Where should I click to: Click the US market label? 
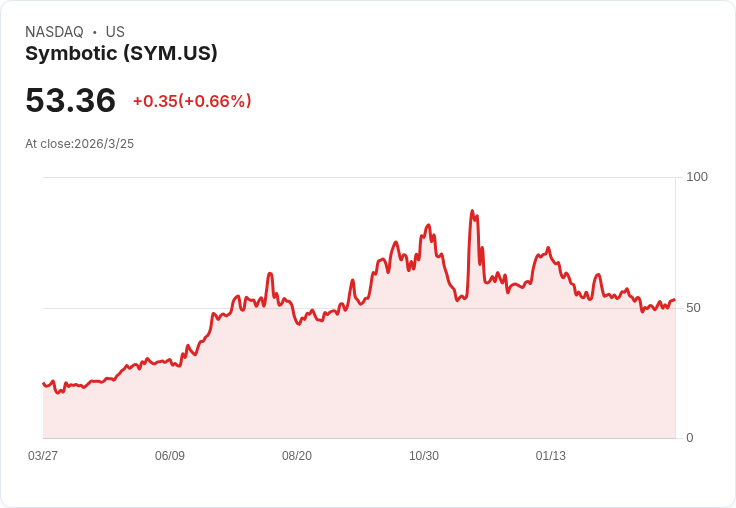coord(115,32)
